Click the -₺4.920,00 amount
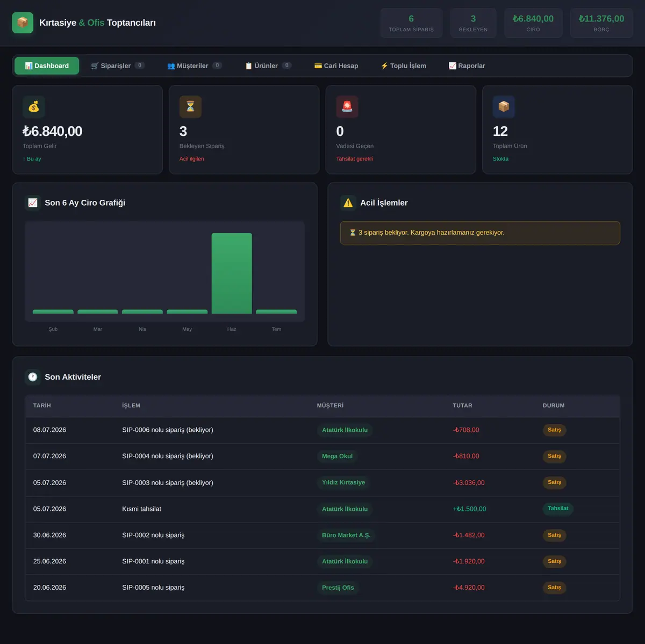Screen dimensions: 645x644 pyautogui.click(x=469, y=588)
